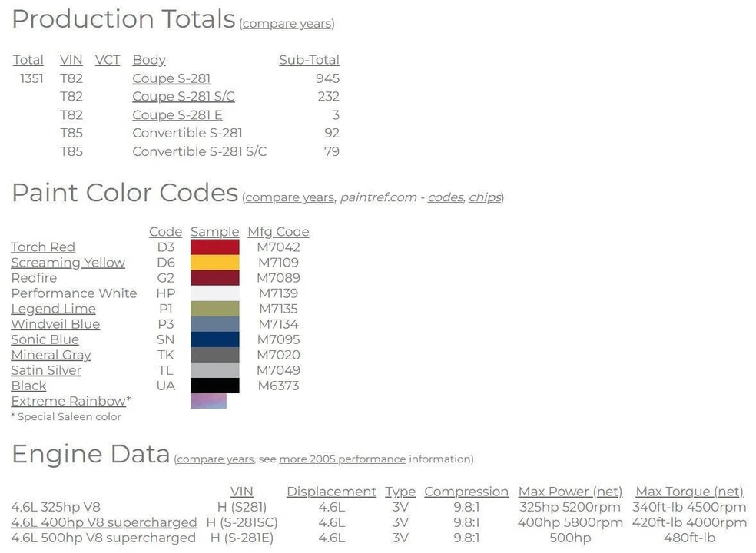This screenshot has height=553, width=756.
Task: Select the M6373 manufacturer code
Action: pyautogui.click(x=278, y=386)
